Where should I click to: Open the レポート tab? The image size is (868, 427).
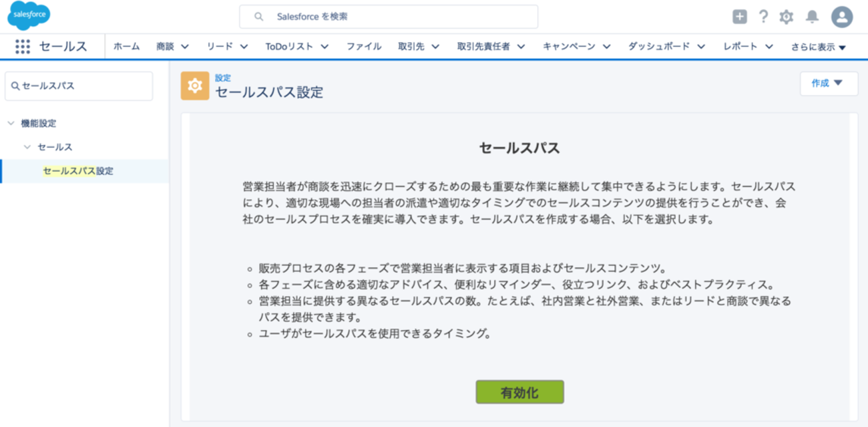740,46
